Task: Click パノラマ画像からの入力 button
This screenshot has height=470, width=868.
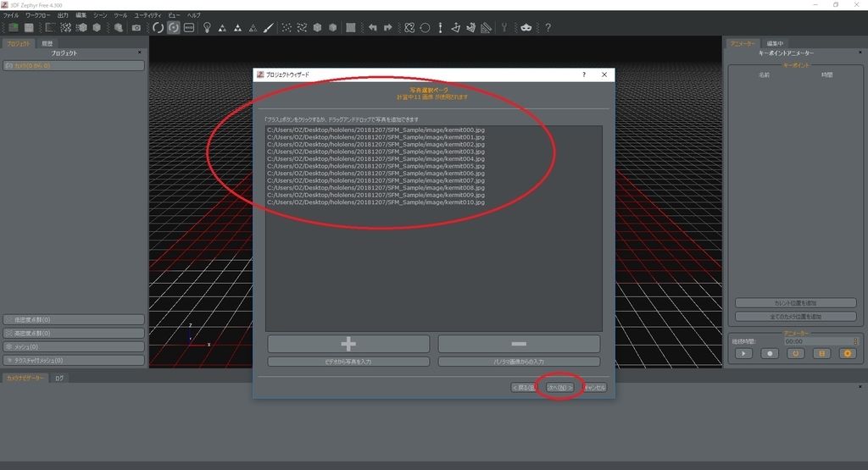Action: pyautogui.click(x=519, y=362)
